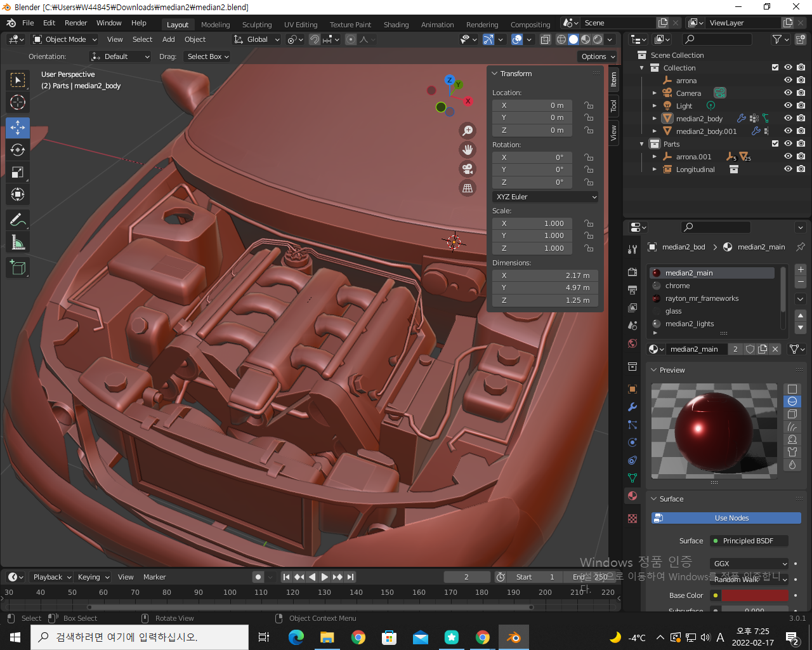Expand the Camera item in outliner
This screenshot has height=650, width=812.
655,93
